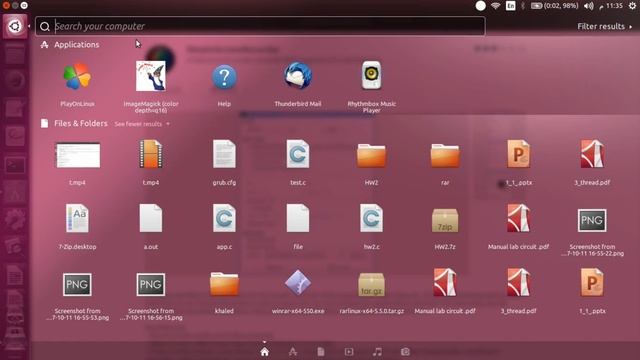
Task: Open the khaled folder
Action: [224, 284]
